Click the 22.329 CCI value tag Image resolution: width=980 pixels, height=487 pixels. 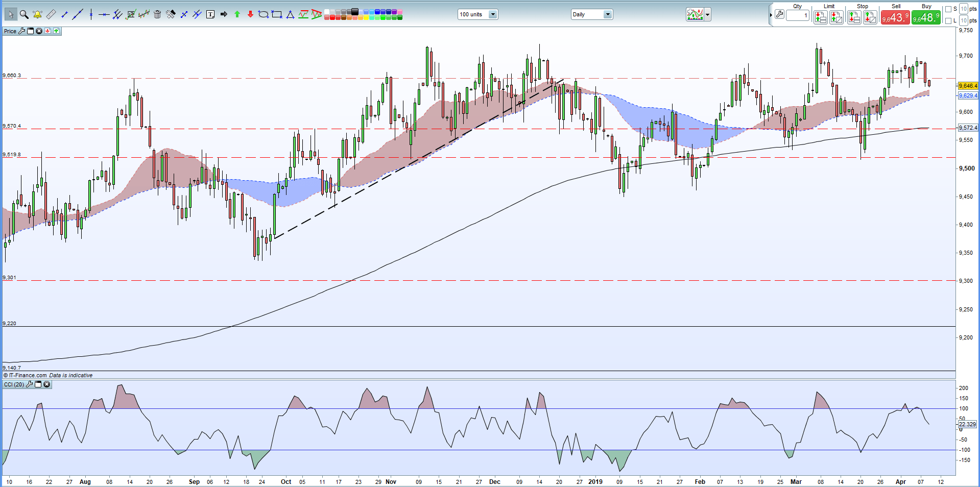click(968, 424)
